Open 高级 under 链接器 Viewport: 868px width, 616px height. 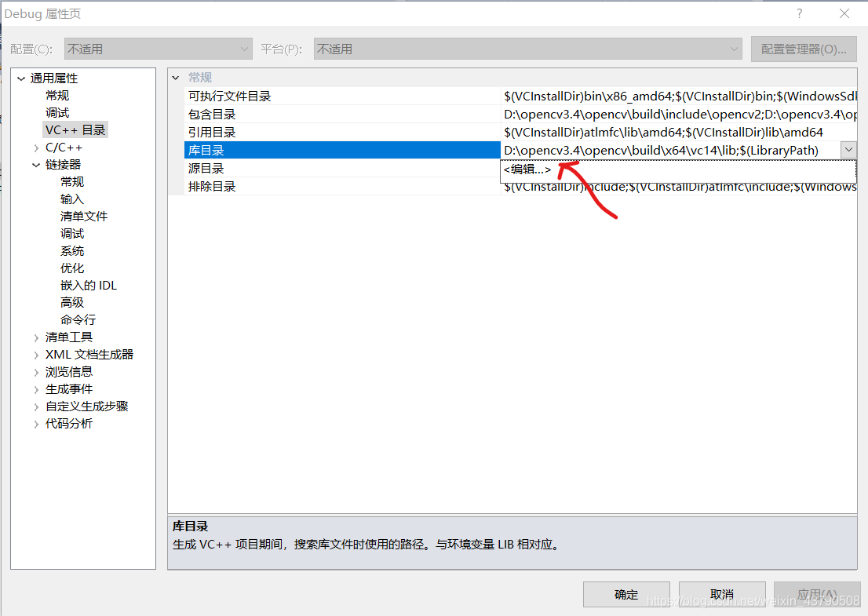pos(72,303)
